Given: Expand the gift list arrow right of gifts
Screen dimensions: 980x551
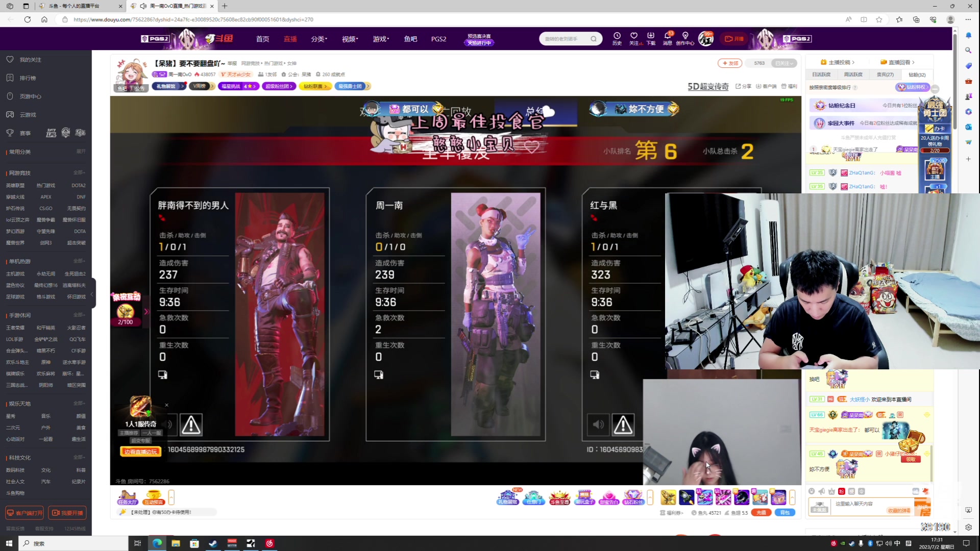Looking at the screenshot, I should 792,497.
